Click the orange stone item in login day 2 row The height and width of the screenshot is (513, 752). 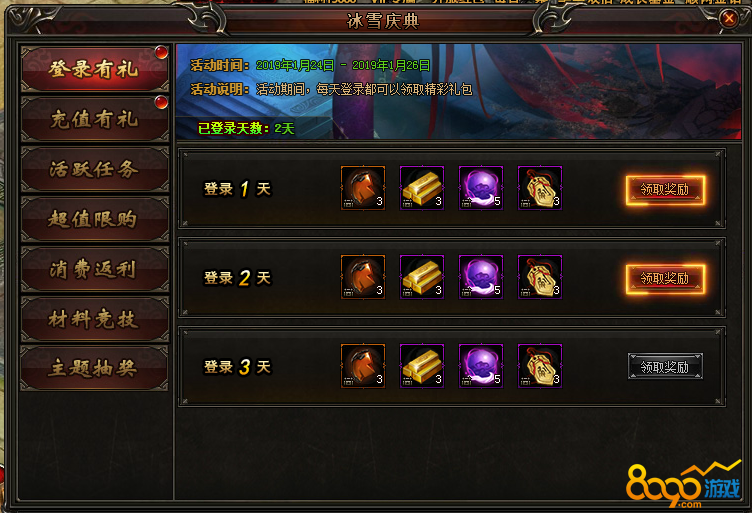(x=363, y=277)
